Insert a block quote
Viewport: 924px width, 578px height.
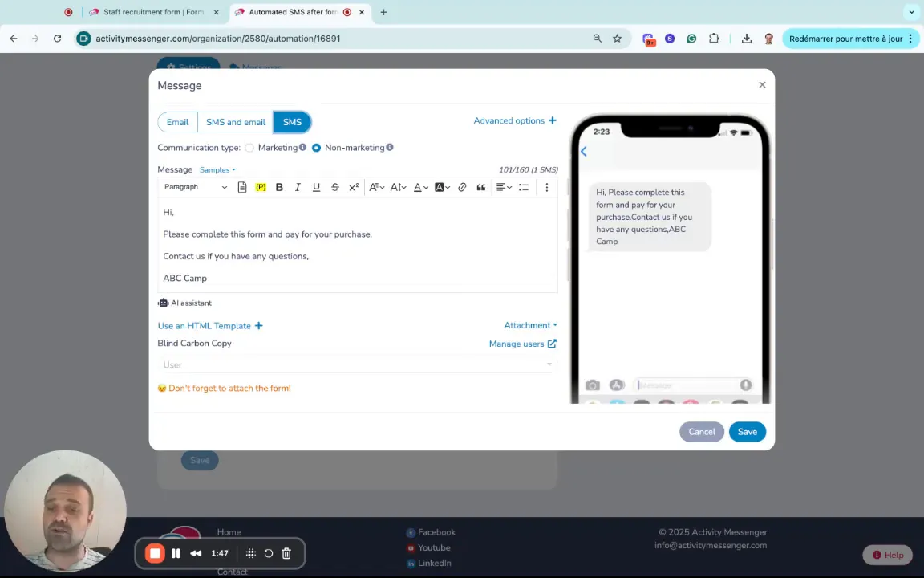pos(480,187)
